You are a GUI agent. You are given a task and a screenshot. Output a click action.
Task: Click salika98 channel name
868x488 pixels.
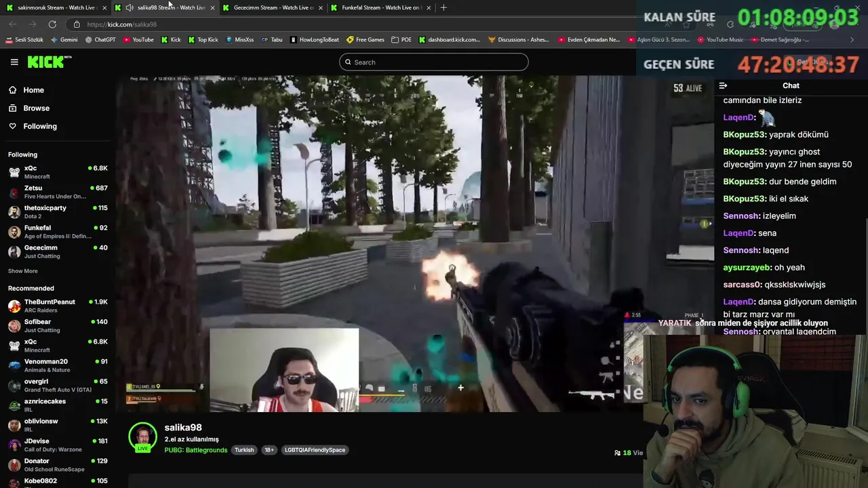click(x=183, y=428)
